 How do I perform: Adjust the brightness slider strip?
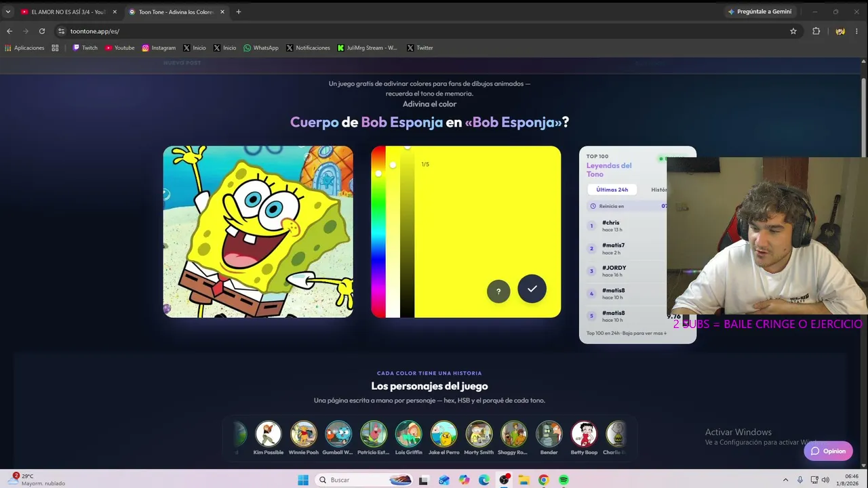coord(407,232)
